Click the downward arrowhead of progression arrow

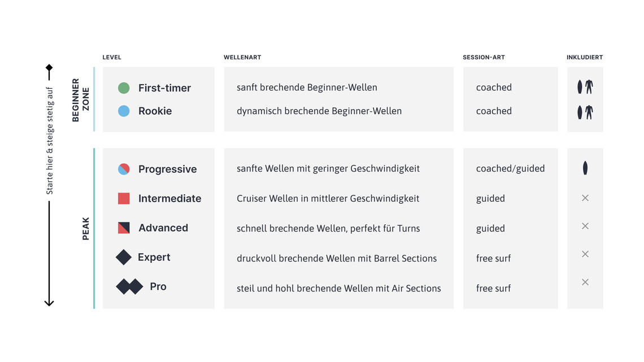coord(49,303)
